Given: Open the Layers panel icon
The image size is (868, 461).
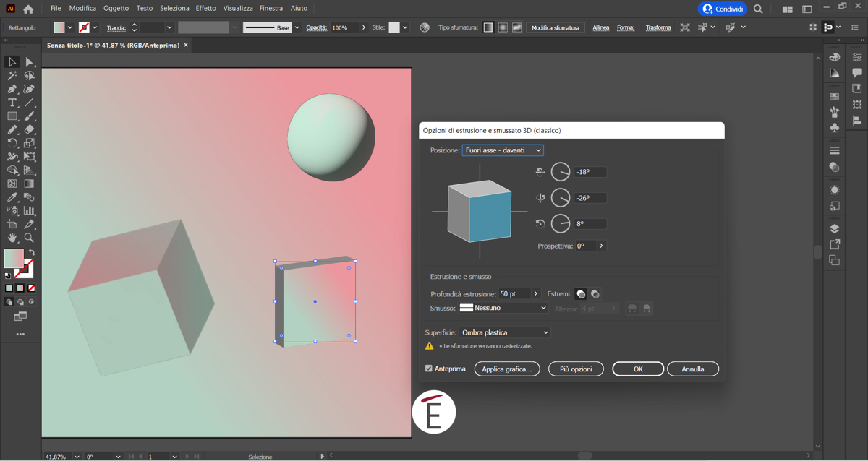Looking at the screenshot, I should pyautogui.click(x=834, y=229).
